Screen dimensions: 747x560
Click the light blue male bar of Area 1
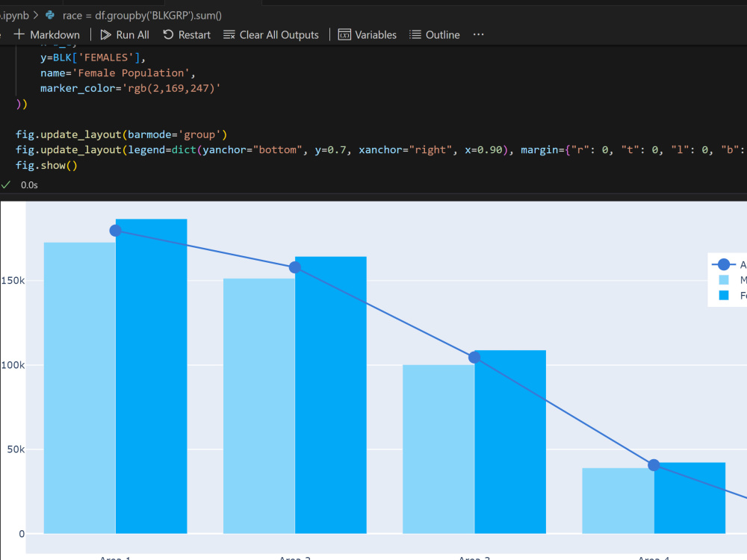click(80, 388)
